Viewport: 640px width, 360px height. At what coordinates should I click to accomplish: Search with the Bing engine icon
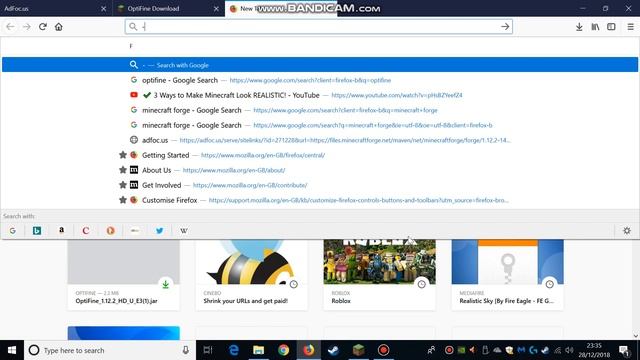pyautogui.click(x=37, y=231)
